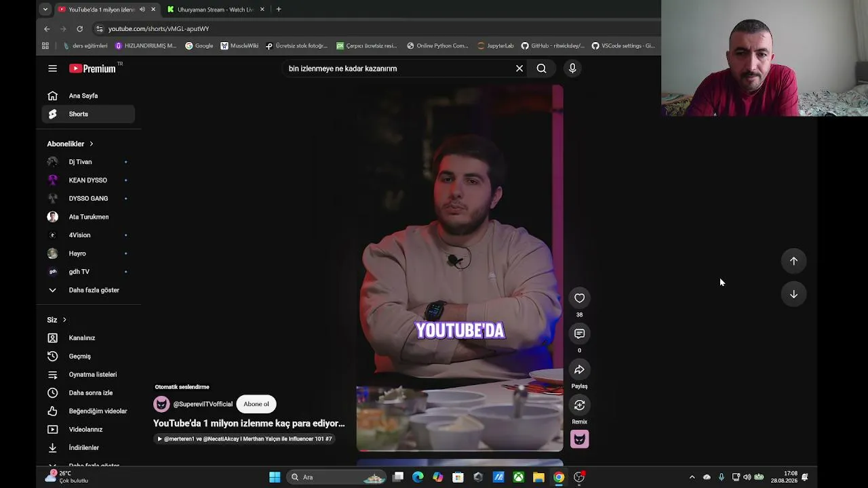Close the Uhuryaman Stream tab
This screenshot has height=488, width=868.
262,9
